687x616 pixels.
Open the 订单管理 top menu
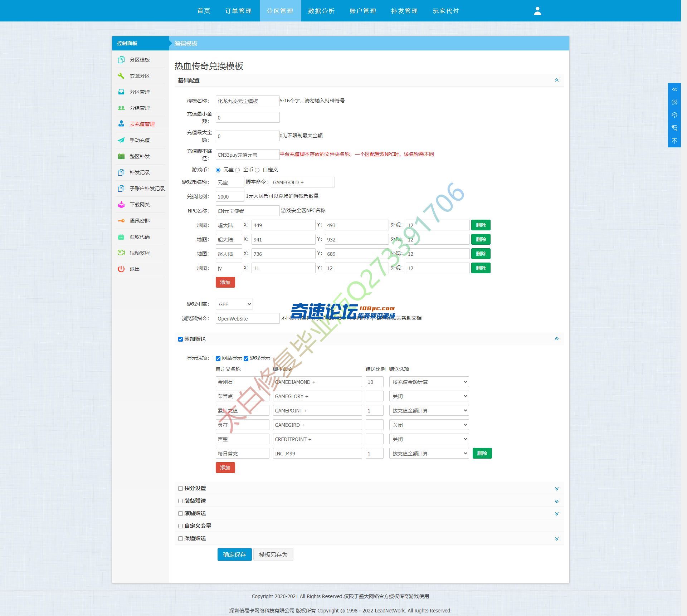[x=239, y=11]
